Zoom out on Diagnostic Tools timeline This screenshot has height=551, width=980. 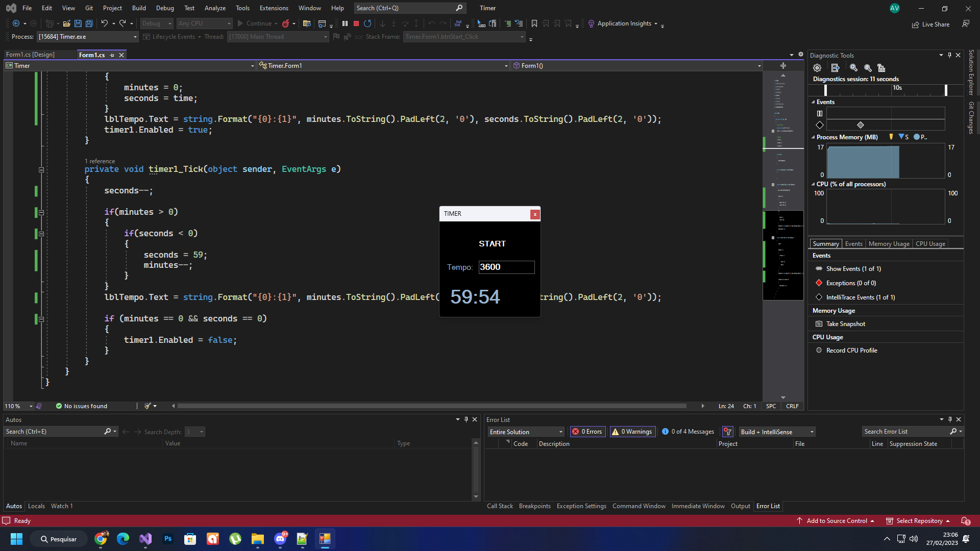868,68
